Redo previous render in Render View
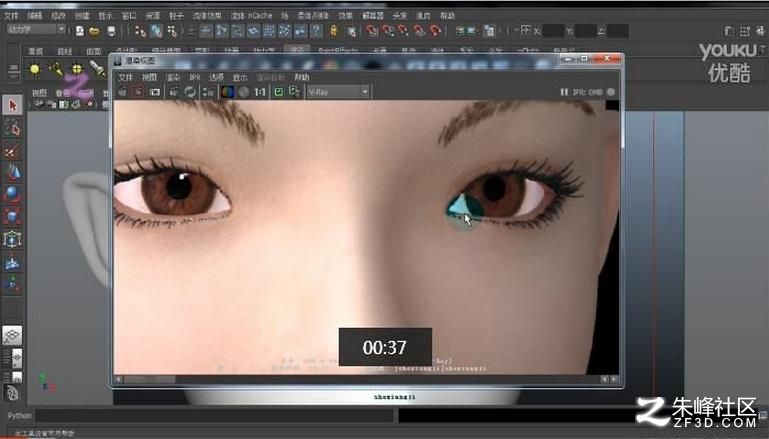Viewport: 769px width, 439px height. [123, 92]
